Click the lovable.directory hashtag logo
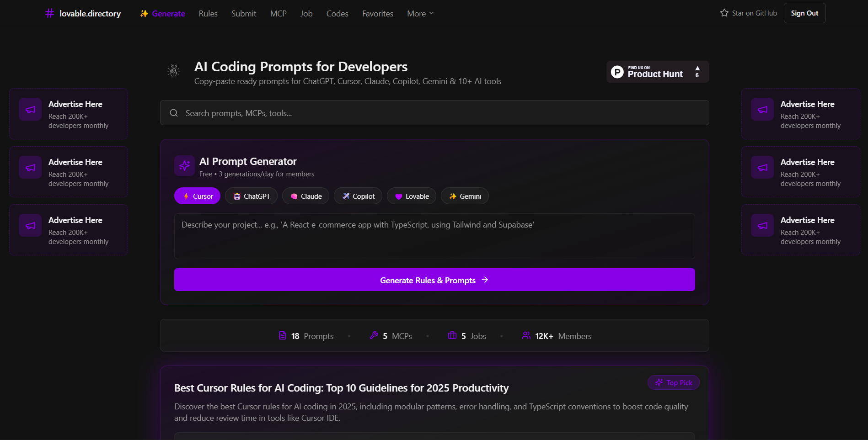868x440 pixels. [49, 13]
